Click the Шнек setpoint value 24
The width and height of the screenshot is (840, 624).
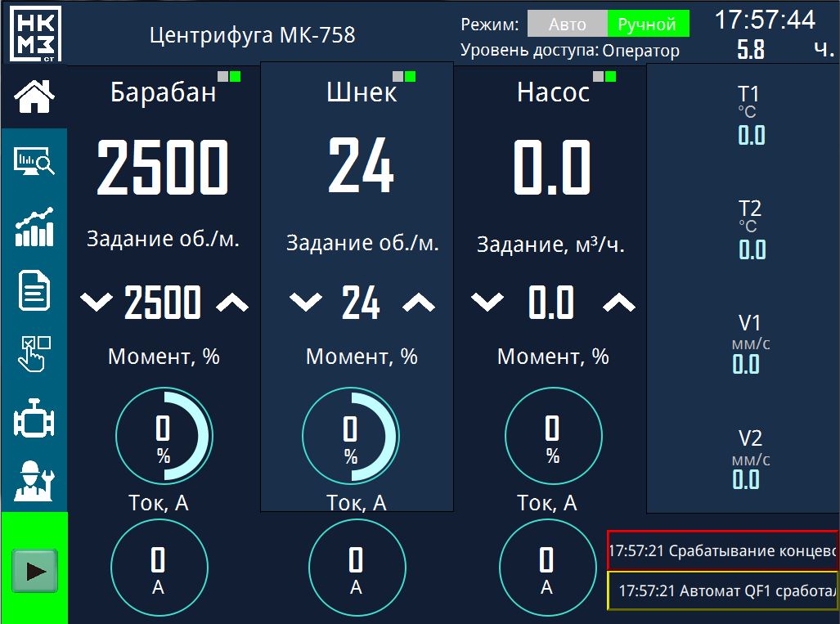click(361, 303)
